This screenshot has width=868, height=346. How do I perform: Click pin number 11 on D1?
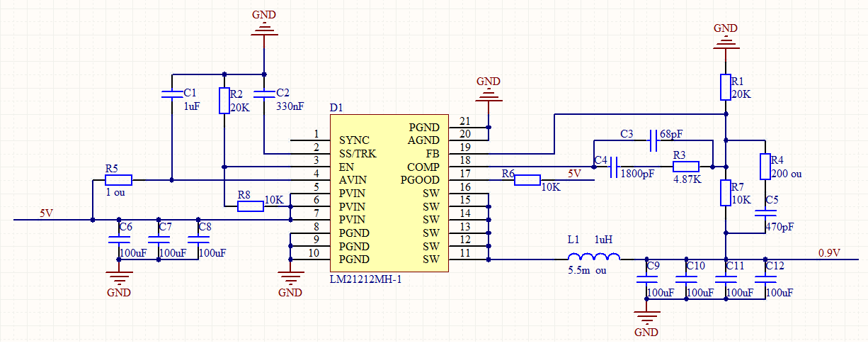464,253
